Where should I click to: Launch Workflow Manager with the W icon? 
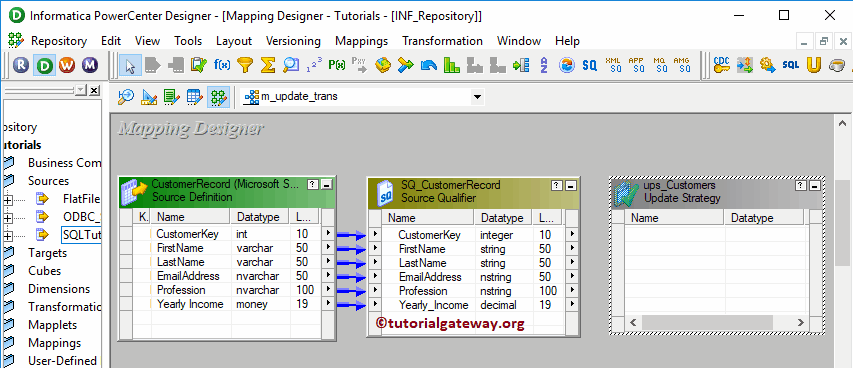[67, 65]
